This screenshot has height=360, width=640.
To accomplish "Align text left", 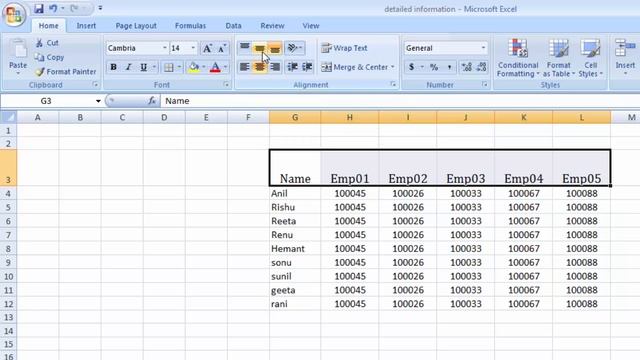I will 244,67.
